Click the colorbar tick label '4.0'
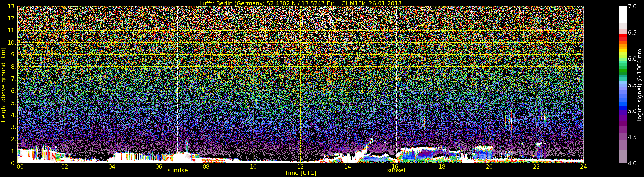 click(632, 163)
